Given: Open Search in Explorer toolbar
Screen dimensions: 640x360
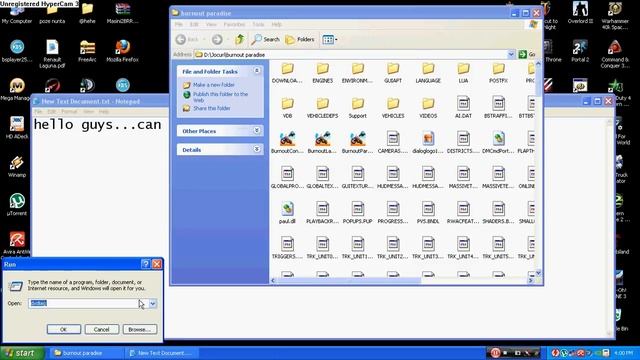Looking at the screenshot, I should pyautogui.click(x=266, y=40).
